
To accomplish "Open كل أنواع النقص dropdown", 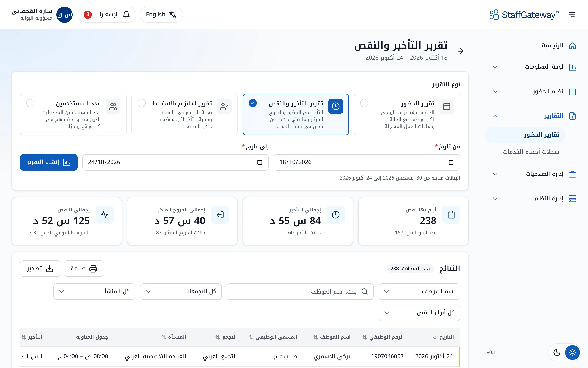I will (x=419, y=313).
